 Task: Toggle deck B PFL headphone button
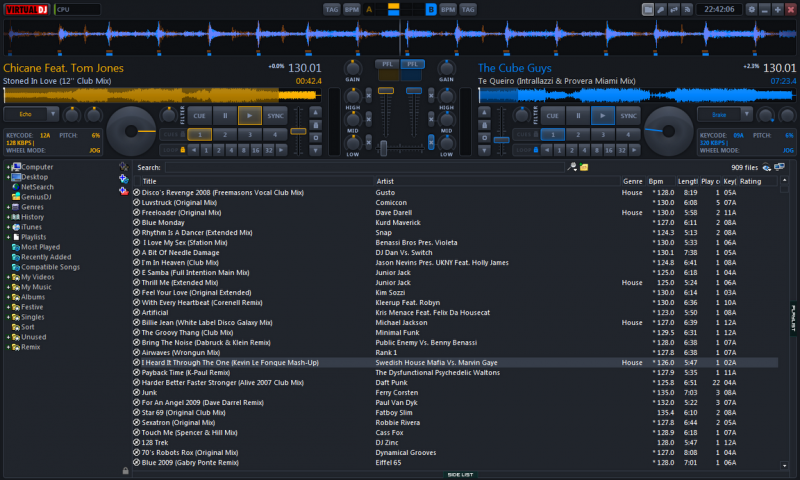click(x=412, y=64)
